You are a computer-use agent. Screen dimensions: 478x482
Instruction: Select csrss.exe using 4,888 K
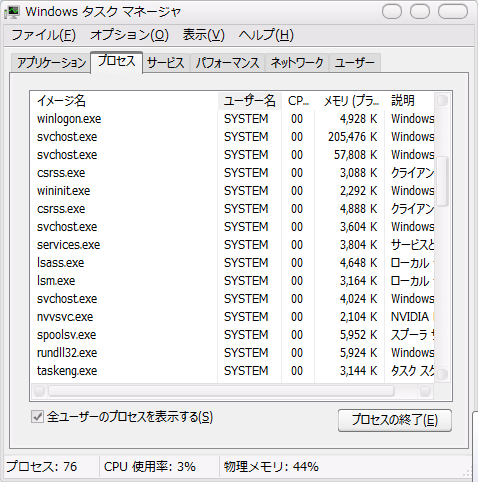[233, 209]
